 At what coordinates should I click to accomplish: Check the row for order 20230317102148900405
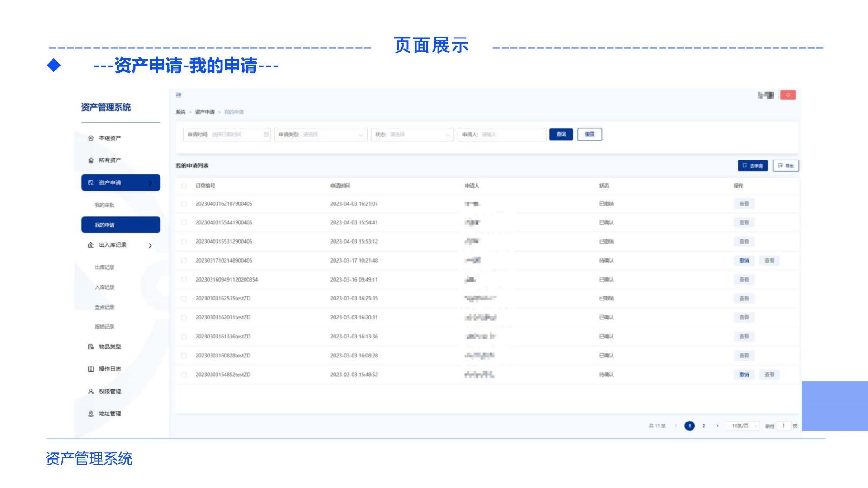point(184,261)
